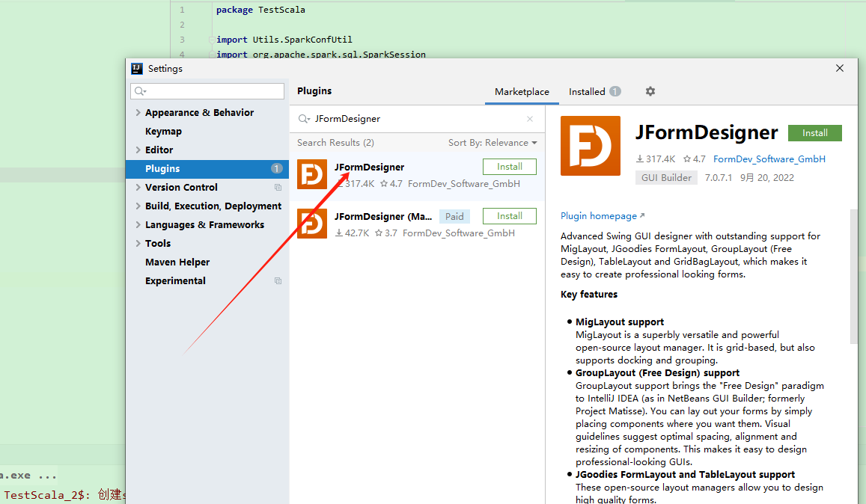Select Keymap in settings tree
Image resolution: width=866 pixels, height=504 pixels.
163,132
